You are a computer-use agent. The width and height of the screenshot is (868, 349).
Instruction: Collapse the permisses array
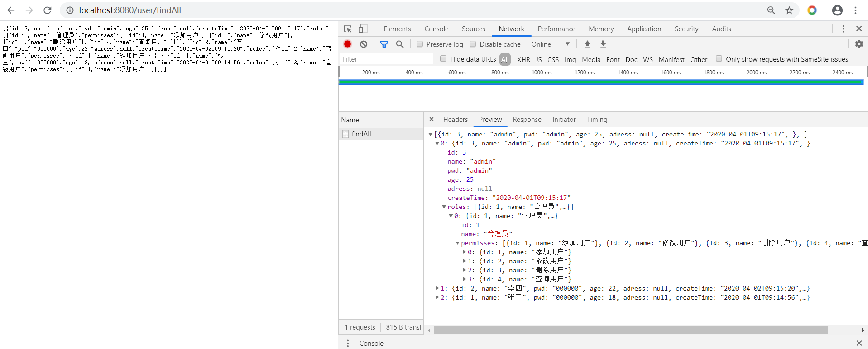458,243
